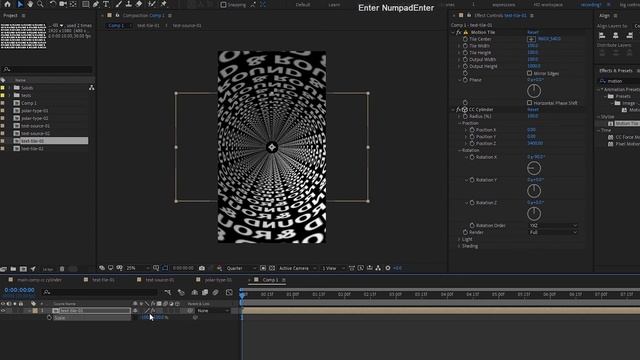This screenshot has width=640, height=360.
Task: Open Active Camera view dropdown
Action: click(x=298, y=268)
